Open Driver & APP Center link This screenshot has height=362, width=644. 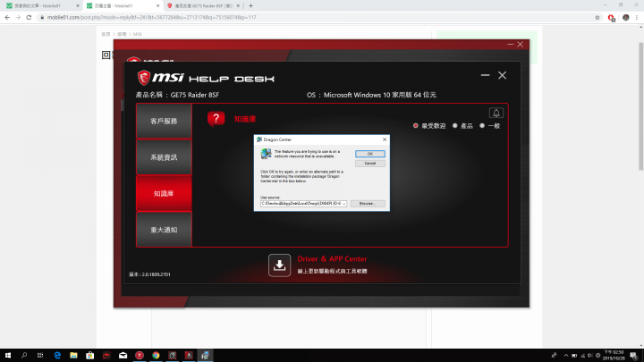point(332,259)
